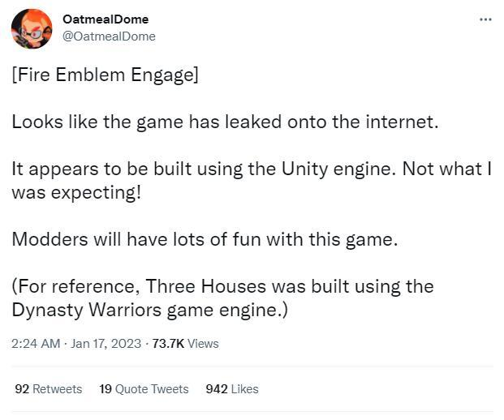Viewport: 504px width, 420px height.
Task: Select the [Fire Emblem Engage] heading text
Action: click(106, 75)
